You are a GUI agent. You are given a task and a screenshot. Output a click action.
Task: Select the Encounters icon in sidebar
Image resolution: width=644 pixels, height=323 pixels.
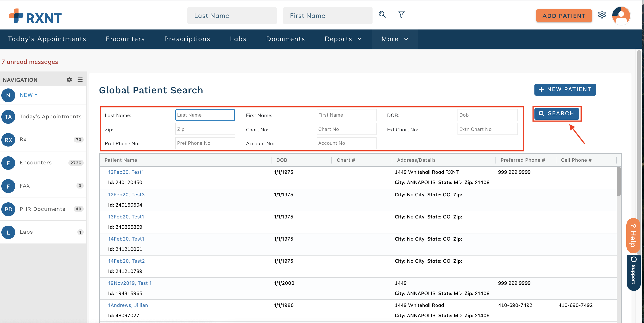[x=8, y=163]
